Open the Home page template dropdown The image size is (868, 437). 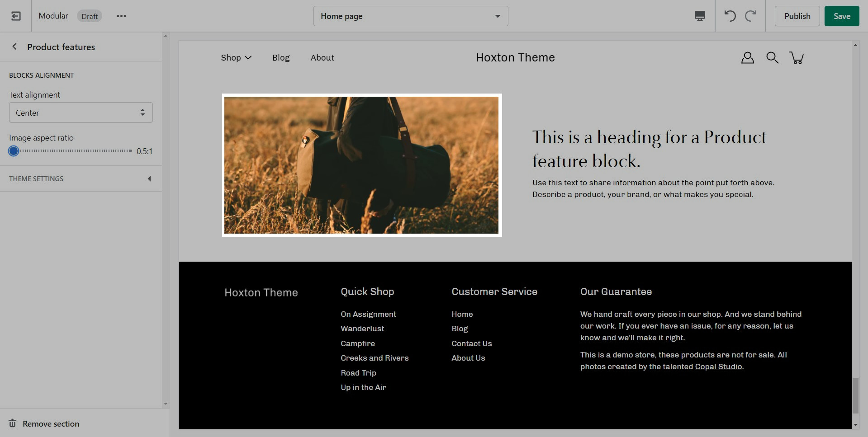tap(410, 16)
